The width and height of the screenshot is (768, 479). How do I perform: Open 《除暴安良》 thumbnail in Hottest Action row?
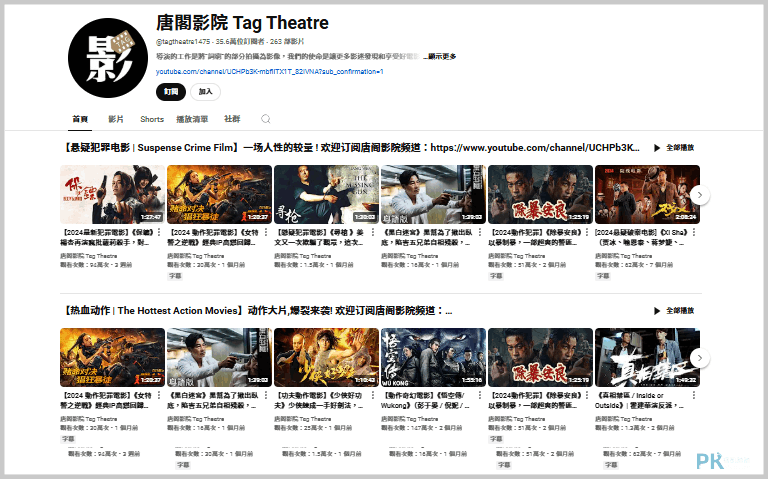[x=540, y=358]
